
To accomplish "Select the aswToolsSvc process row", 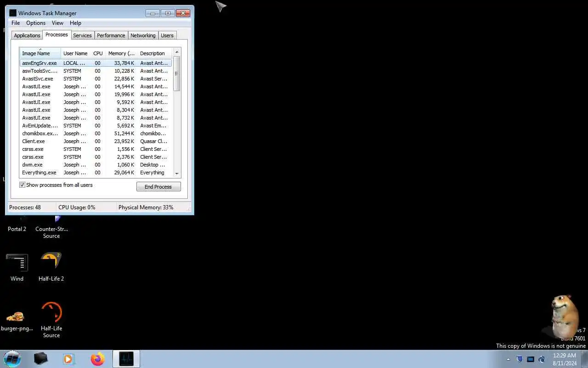I will tap(96, 71).
